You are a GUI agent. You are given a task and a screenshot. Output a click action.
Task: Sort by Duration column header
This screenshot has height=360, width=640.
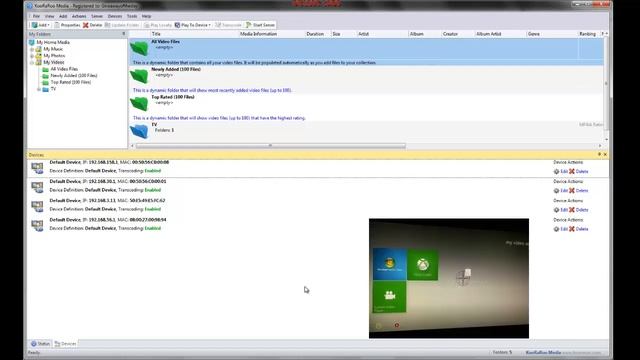315,34
